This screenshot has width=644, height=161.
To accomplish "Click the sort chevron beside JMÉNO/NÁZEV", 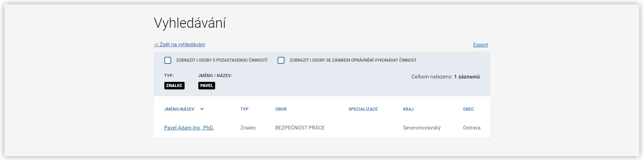I will pyautogui.click(x=202, y=109).
